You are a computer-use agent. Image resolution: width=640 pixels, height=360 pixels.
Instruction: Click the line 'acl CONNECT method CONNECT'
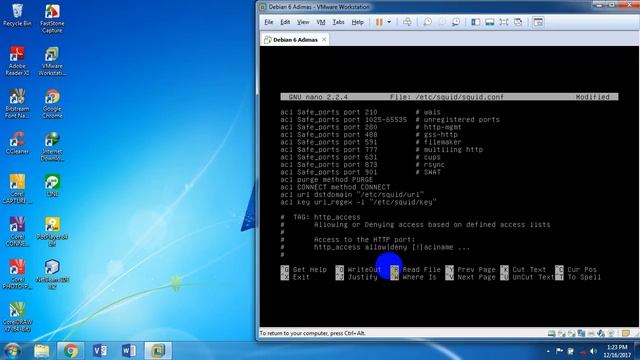pyautogui.click(x=335, y=187)
